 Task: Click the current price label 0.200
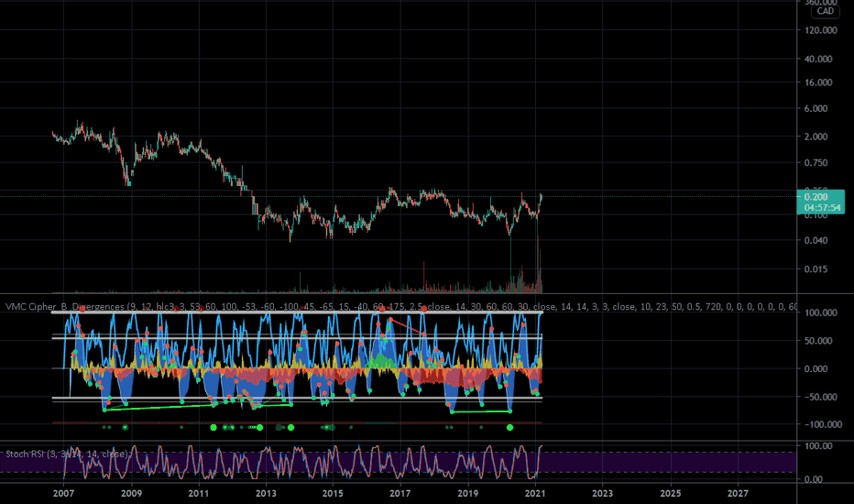pyautogui.click(x=816, y=197)
